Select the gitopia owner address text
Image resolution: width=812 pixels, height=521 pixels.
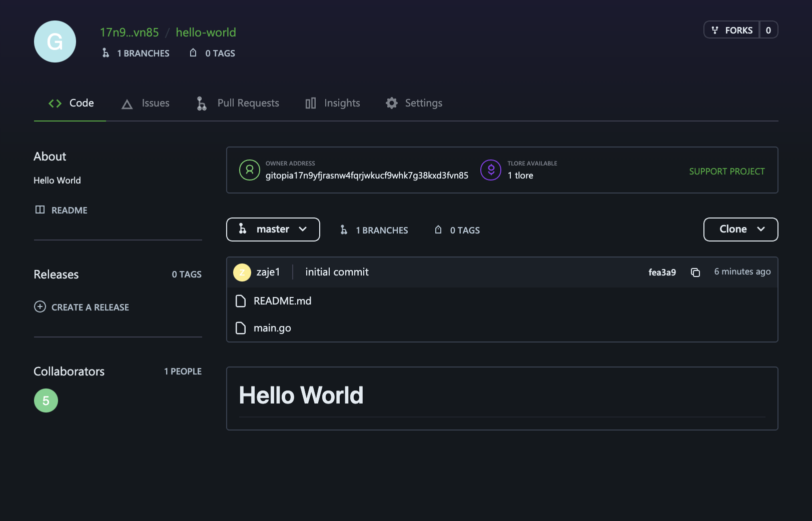point(367,175)
